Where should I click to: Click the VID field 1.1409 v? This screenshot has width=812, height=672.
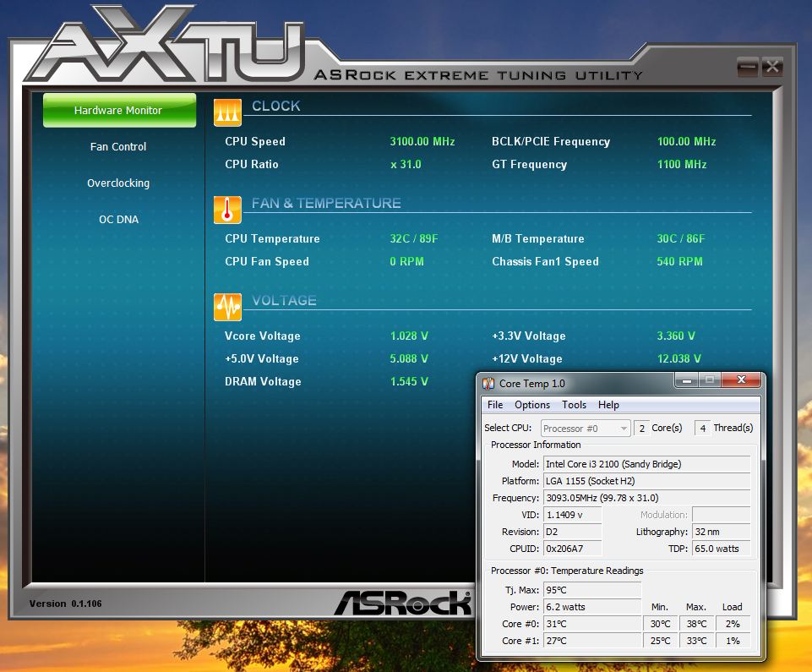pyautogui.click(x=573, y=515)
